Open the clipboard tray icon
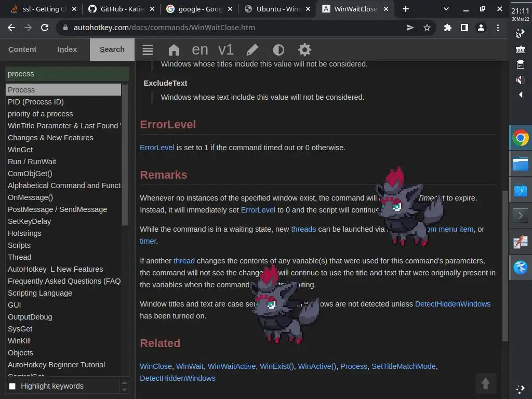The image size is (532, 399). tap(520, 64)
